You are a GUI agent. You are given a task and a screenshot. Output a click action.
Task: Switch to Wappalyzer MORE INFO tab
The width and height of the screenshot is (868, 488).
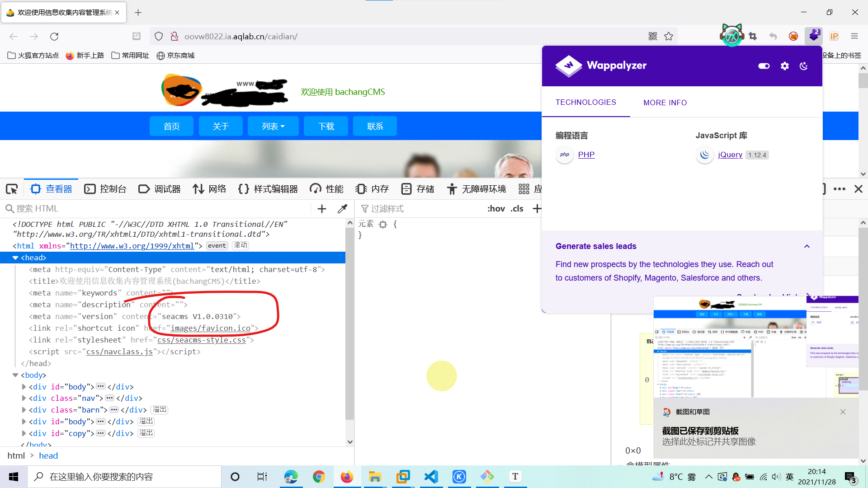(665, 103)
